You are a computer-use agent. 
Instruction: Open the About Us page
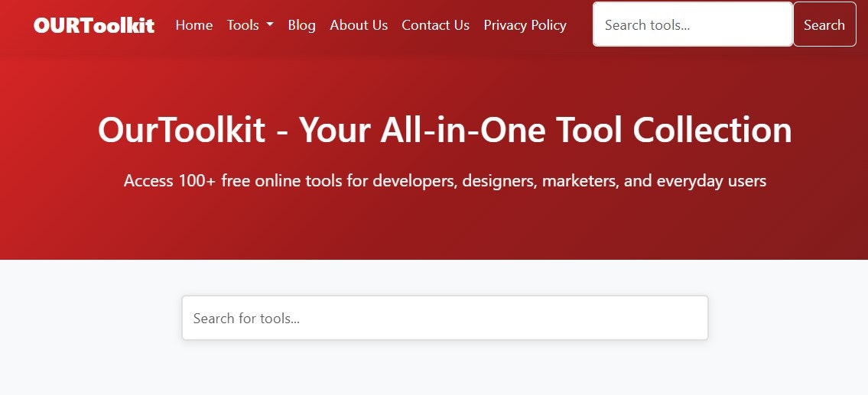coord(359,25)
